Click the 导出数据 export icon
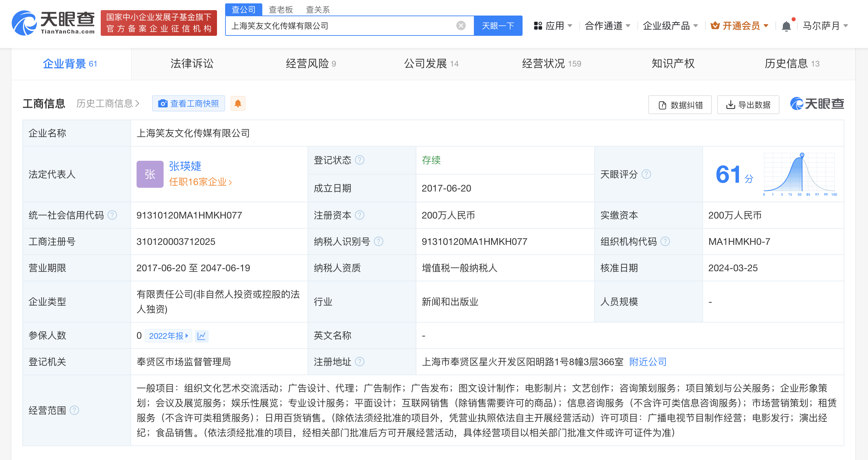The image size is (868, 460). click(731, 105)
